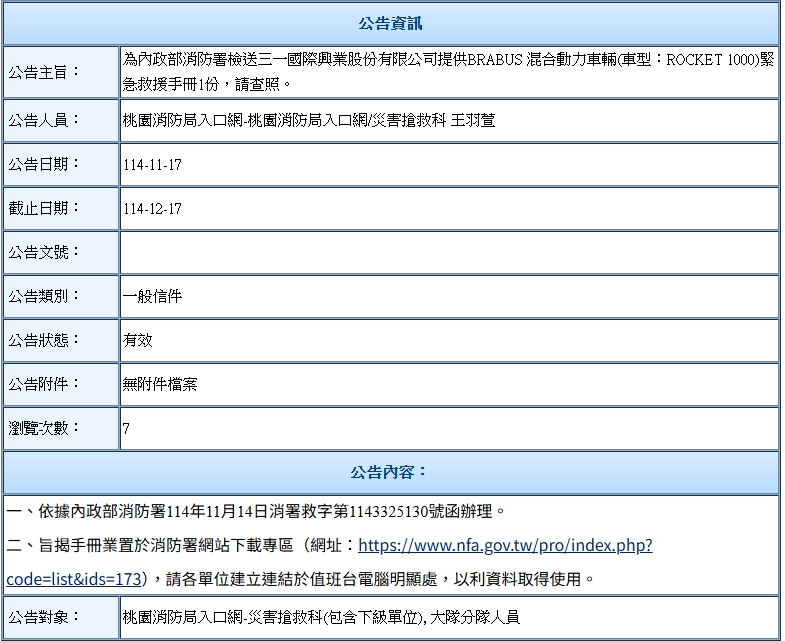Click the announcement date 114-11-17
The image size is (785, 641).
152,165
